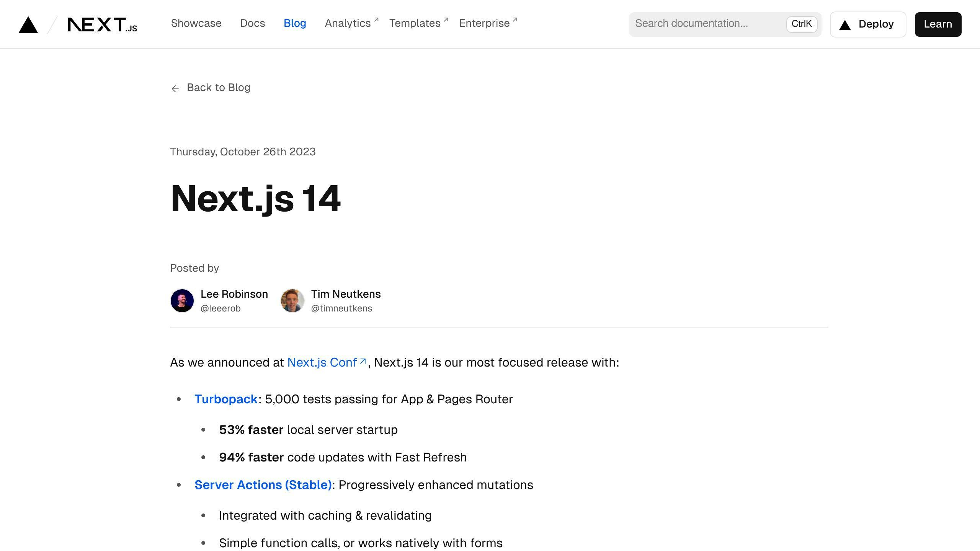Select the Showcase menu item
The image size is (980, 551).
pos(196,24)
